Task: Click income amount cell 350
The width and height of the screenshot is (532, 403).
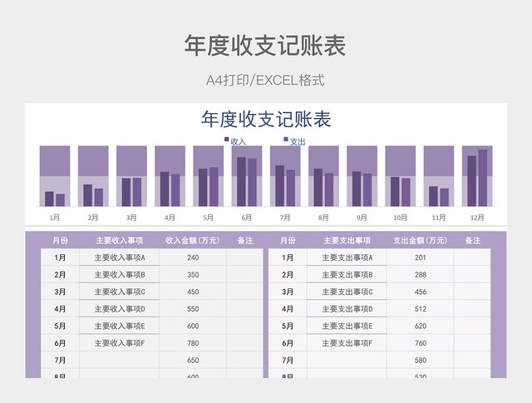Action: click(x=193, y=274)
